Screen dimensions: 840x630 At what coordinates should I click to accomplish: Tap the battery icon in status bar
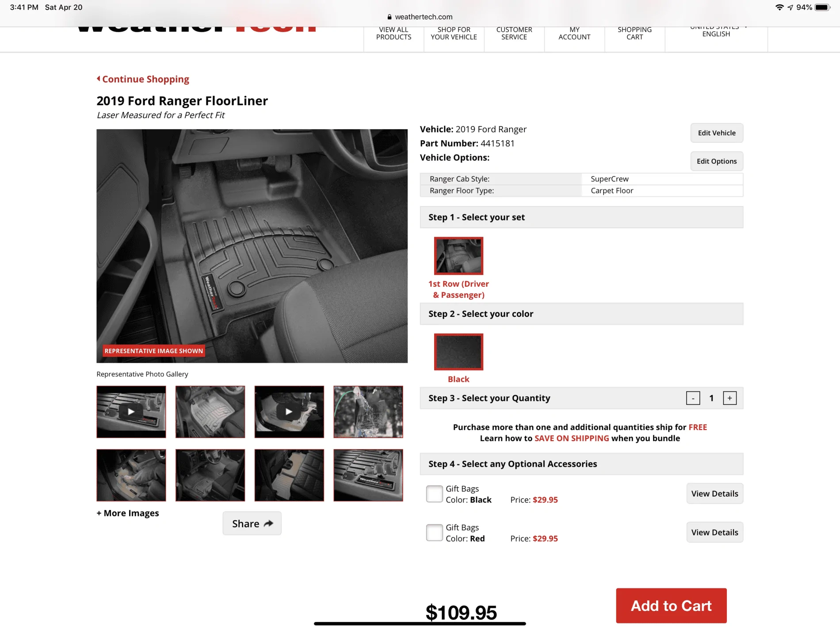coord(822,8)
